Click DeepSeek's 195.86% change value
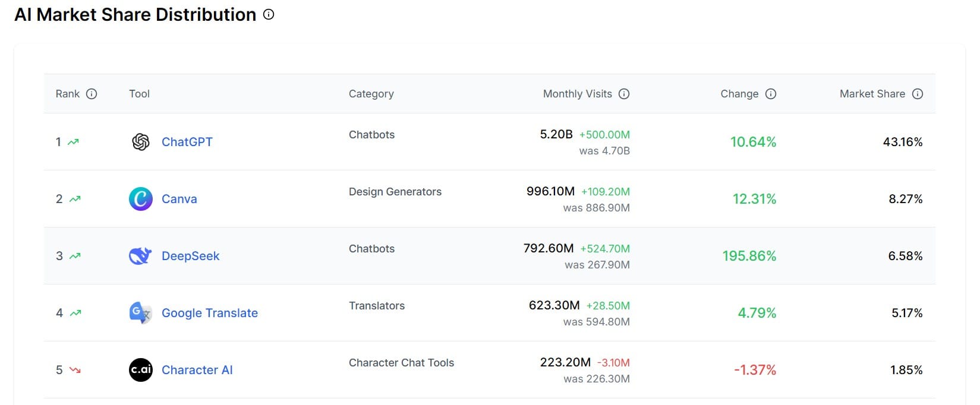Viewport: 980px width, 405px height. 749,256
